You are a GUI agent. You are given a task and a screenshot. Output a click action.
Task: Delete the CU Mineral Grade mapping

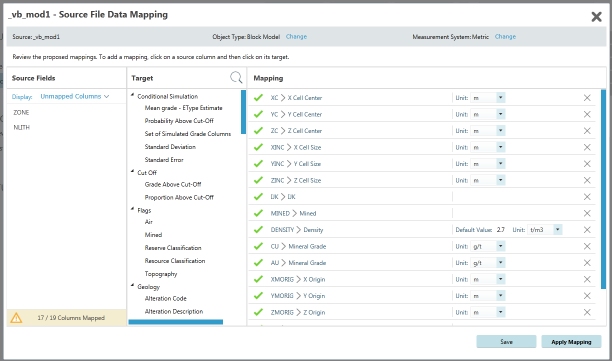pos(587,246)
